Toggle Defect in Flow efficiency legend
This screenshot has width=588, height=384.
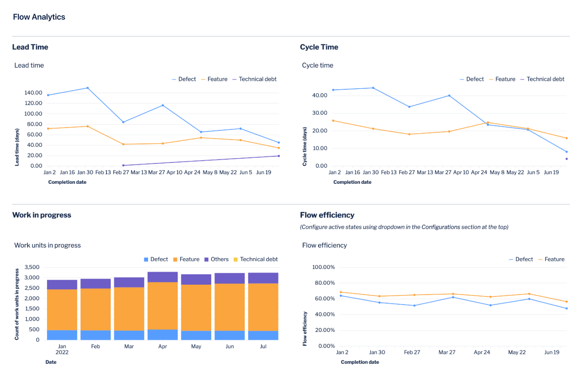[x=521, y=259]
